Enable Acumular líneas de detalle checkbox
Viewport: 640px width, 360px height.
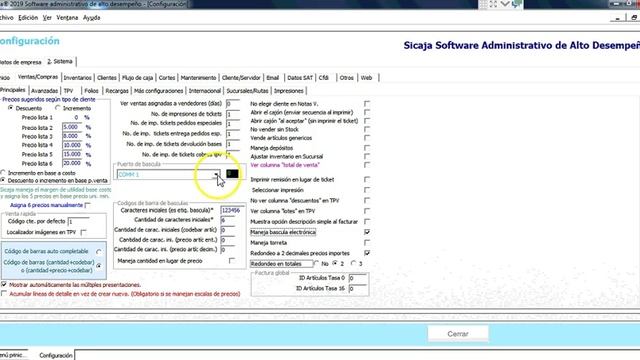click(4, 293)
